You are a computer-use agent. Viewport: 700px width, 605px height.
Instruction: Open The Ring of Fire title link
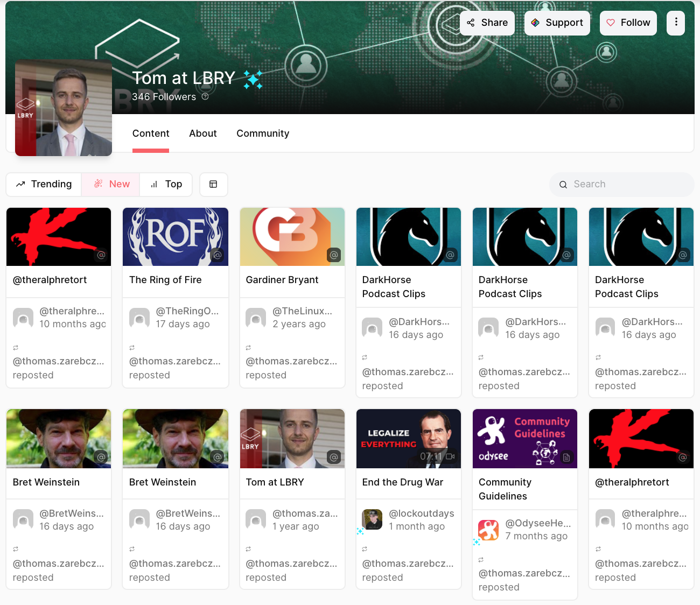pos(165,280)
